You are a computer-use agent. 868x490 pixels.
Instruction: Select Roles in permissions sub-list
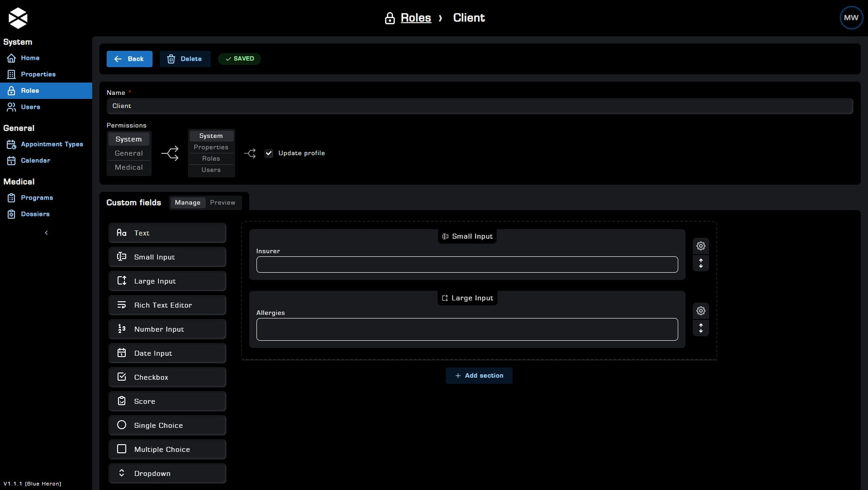coord(211,159)
